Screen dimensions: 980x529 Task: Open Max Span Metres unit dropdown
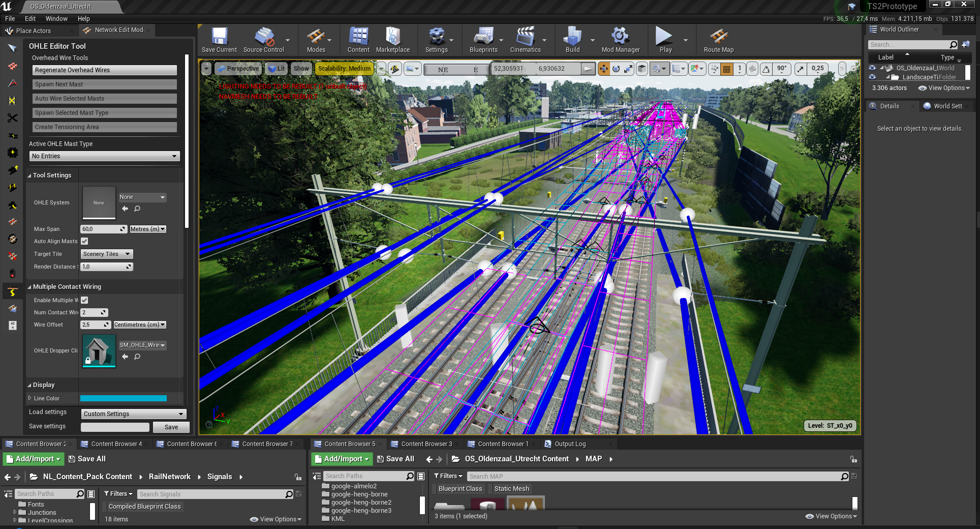point(148,229)
